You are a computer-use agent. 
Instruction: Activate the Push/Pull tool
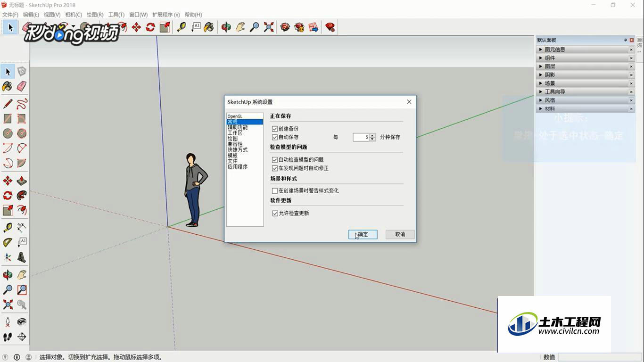click(x=22, y=181)
